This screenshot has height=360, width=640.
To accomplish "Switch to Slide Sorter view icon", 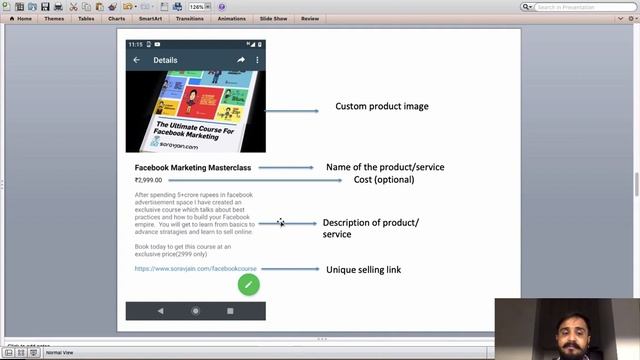I will [21, 353].
